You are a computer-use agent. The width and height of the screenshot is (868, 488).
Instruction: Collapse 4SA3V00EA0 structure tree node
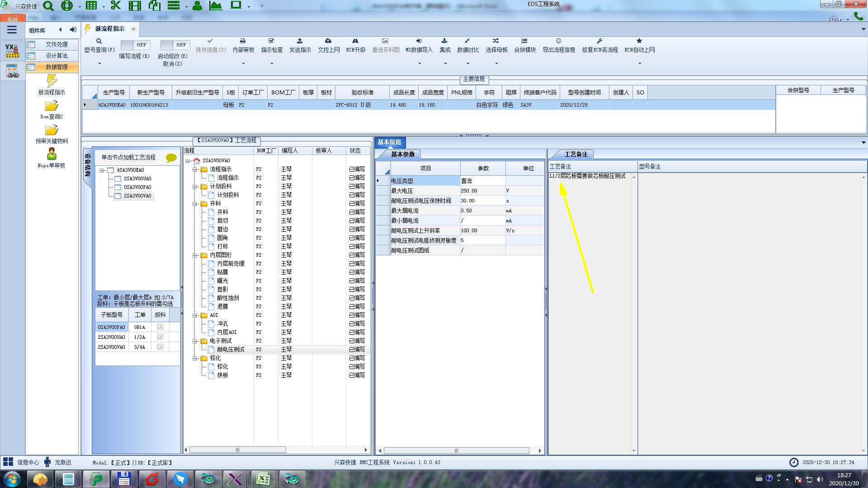[x=102, y=170]
